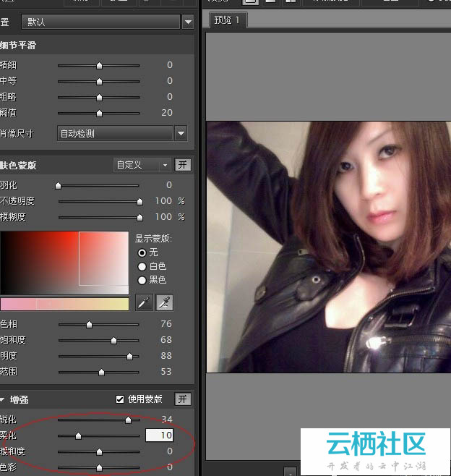The image size is (451, 476).
Task: Click the 暖和度 slider handle
Action: (x=99, y=452)
